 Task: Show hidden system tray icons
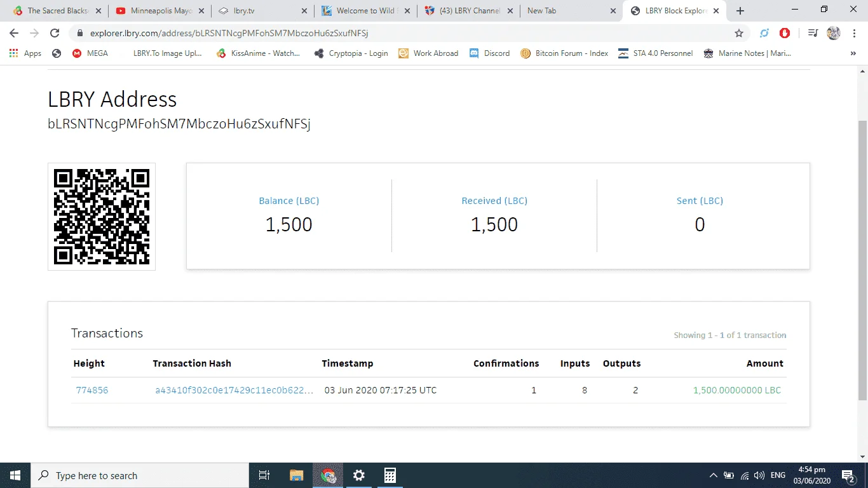[x=713, y=475]
